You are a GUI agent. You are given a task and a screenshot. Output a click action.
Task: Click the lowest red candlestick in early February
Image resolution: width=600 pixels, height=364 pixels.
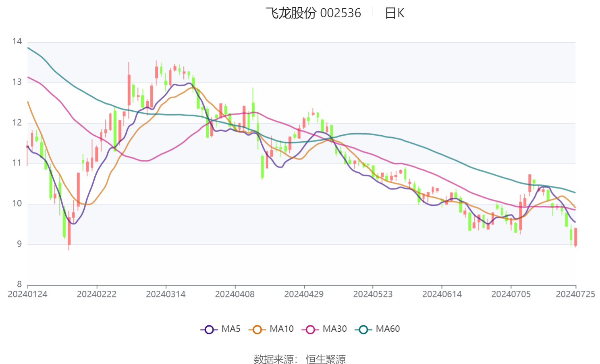pos(69,230)
